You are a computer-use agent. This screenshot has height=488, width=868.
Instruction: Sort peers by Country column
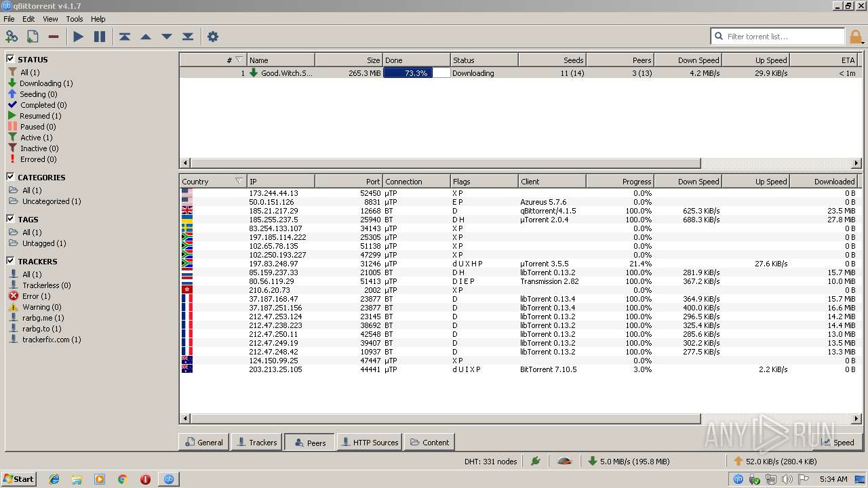(x=213, y=181)
